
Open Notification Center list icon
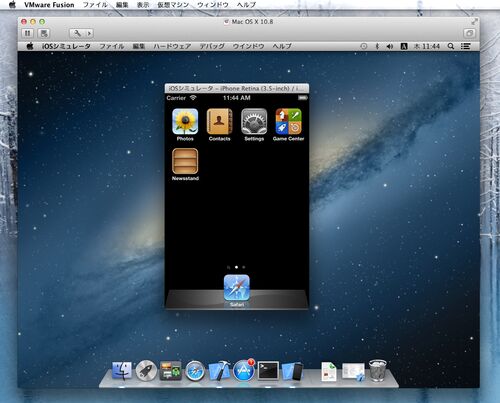click(465, 46)
